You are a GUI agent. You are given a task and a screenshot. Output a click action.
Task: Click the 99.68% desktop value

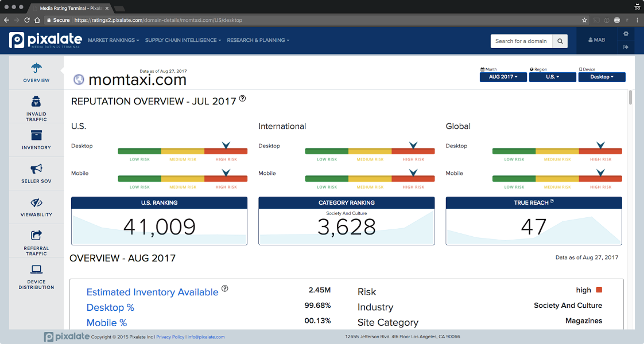pos(317,306)
